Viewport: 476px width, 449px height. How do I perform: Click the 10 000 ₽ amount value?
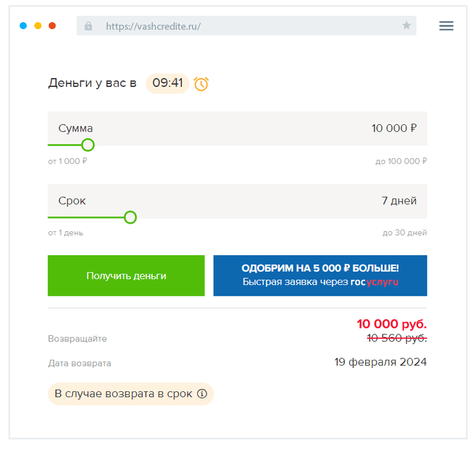coord(394,129)
